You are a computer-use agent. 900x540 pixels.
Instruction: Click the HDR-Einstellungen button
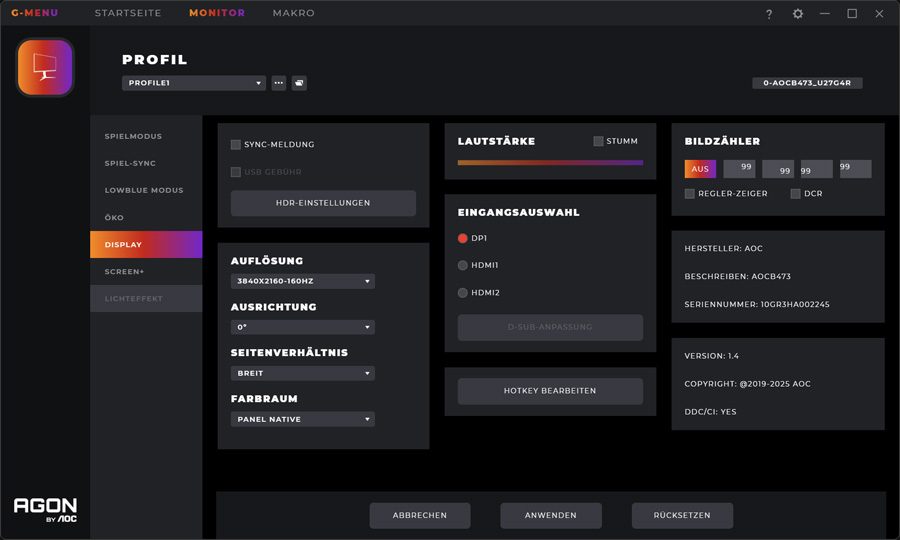[x=323, y=203]
